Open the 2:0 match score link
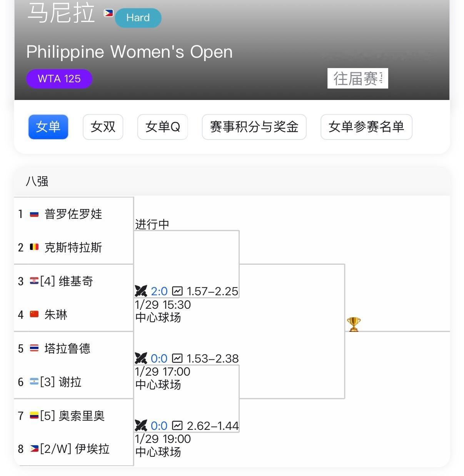Screen dimensions: 464x476 [159, 291]
